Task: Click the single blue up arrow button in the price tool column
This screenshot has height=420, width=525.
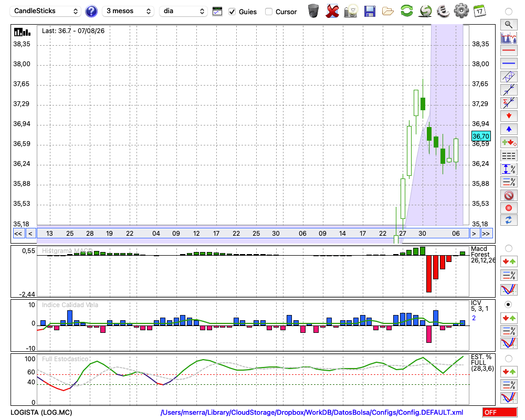Action: (x=509, y=129)
